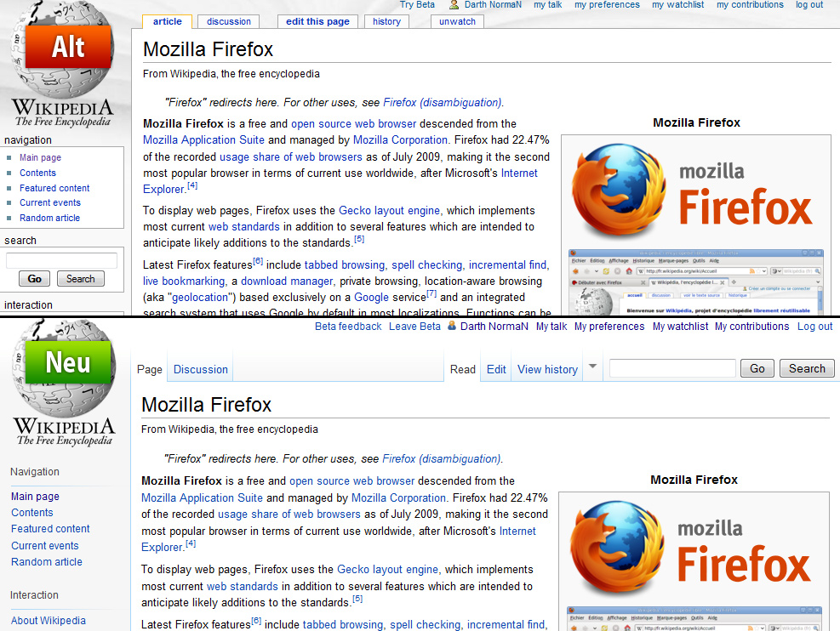Open the article tab in old skin
This screenshot has width=840, height=631.
pyautogui.click(x=167, y=21)
